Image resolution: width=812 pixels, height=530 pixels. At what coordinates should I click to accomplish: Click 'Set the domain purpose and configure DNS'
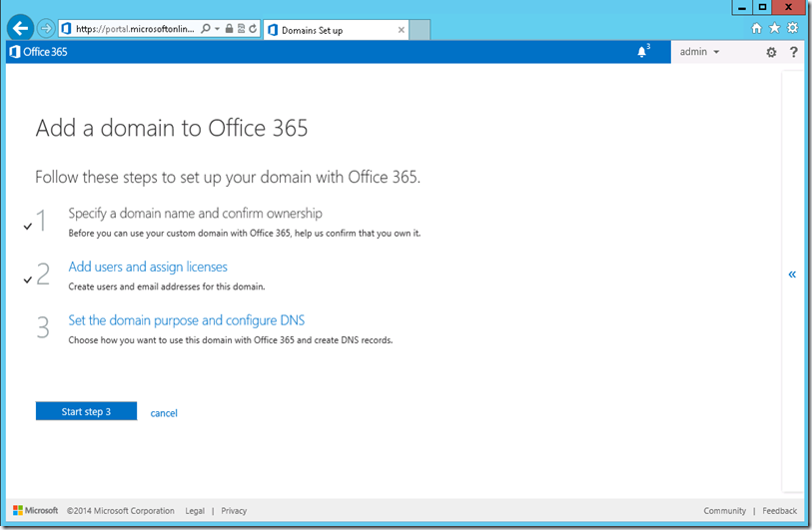click(x=187, y=320)
